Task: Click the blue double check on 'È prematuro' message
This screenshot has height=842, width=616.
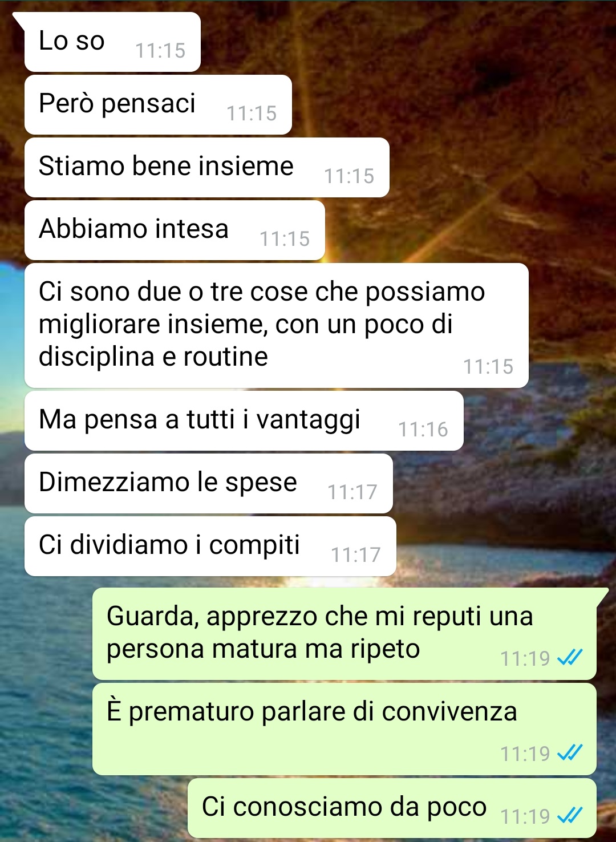Action: (x=570, y=754)
